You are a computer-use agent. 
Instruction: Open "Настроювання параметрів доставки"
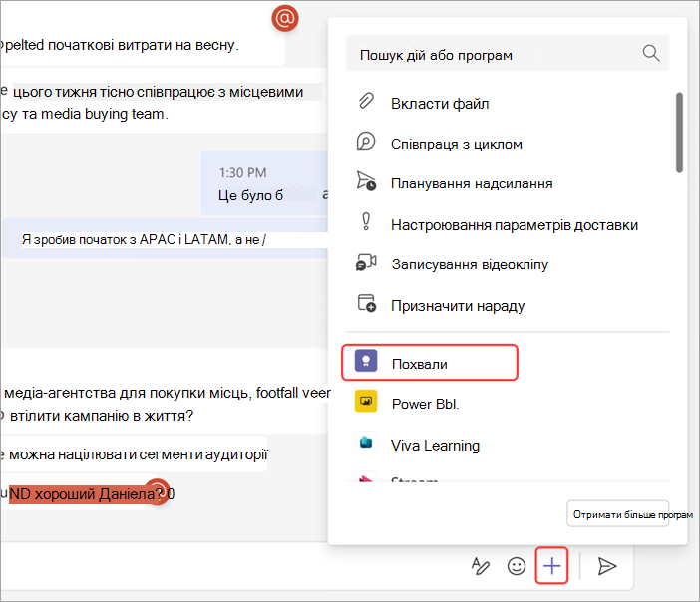coord(515,225)
